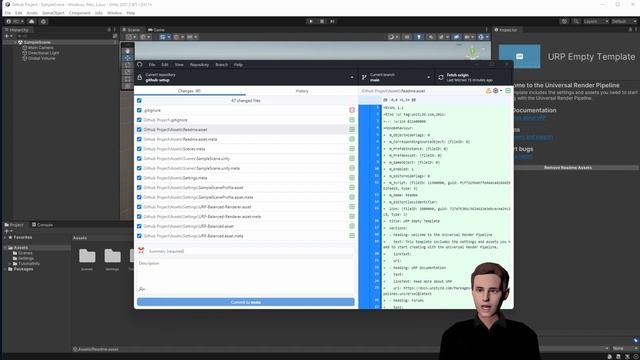Open Scene gizmos dropdown
640x360 pixels.
[x=482, y=37]
